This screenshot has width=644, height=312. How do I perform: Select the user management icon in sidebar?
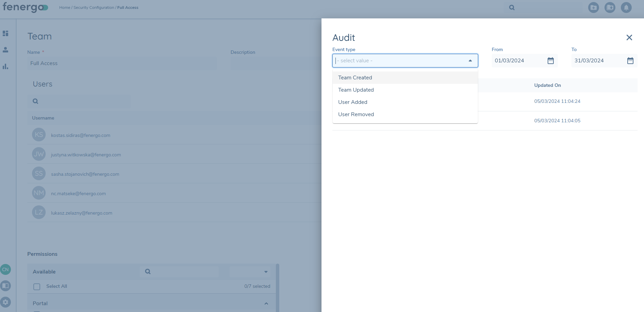click(5, 50)
